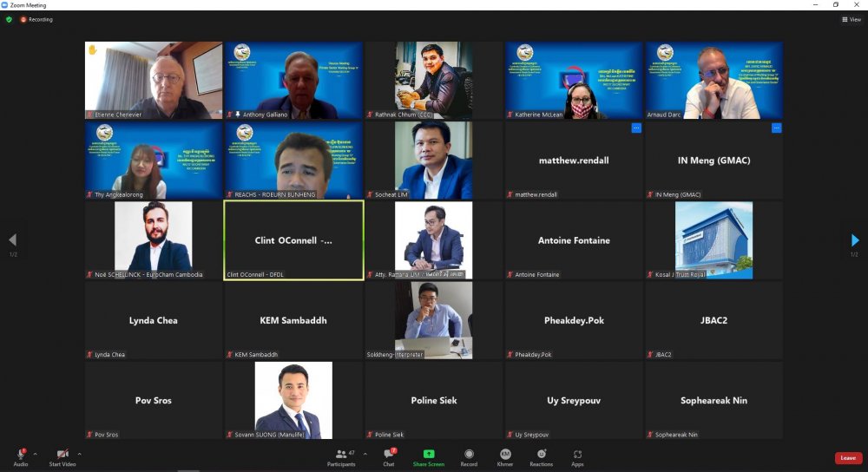Select Clint OConnell's highlighted video tile
This screenshot has width=868, height=472.
pos(293,240)
